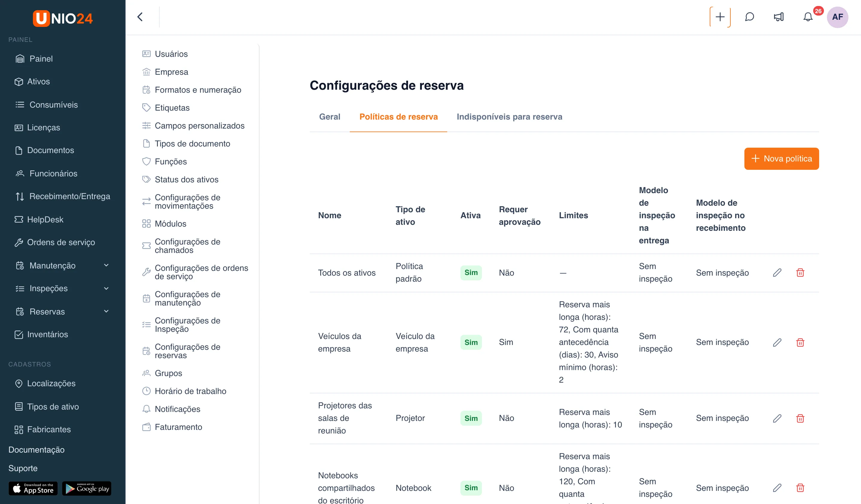This screenshot has height=504, width=861.
Task: Edit the Notebooks compartilhados policy
Action: 777,488
